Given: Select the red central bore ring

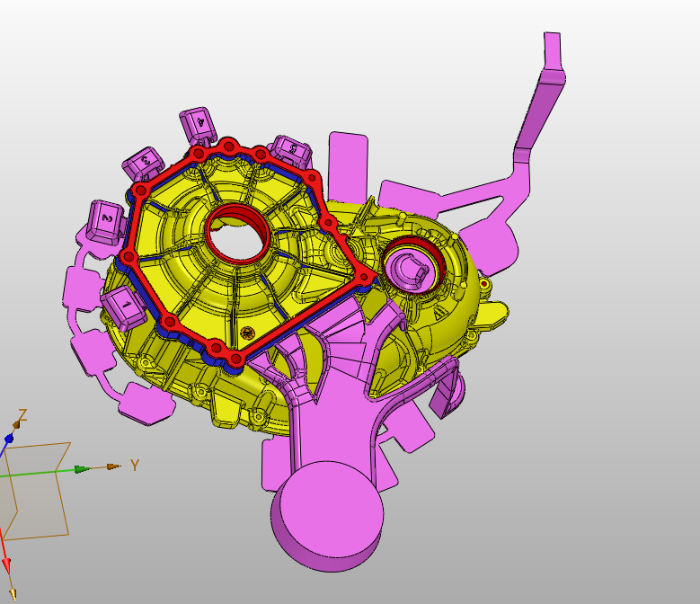Looking at the screenshot, I should (x=237, y=220).
